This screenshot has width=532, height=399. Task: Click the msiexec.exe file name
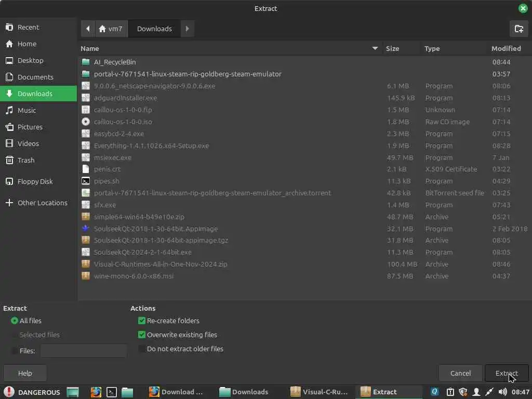pos(113,157)
